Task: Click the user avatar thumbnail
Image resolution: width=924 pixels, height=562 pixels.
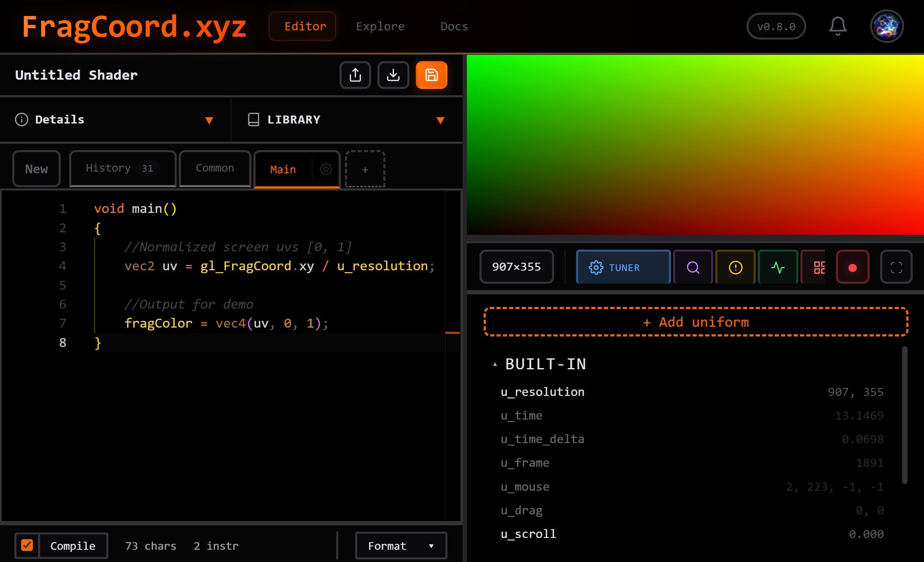Action: tap(886, 26)
